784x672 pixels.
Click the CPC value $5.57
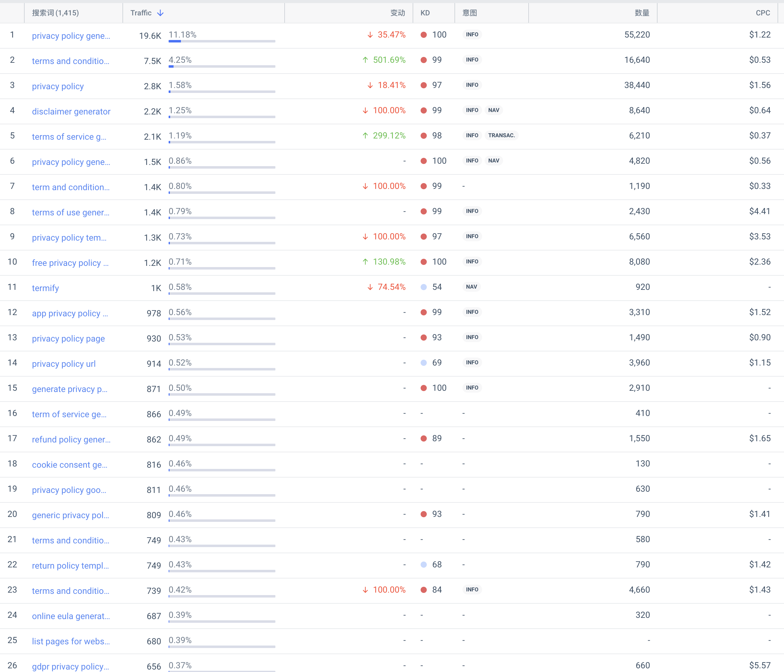760,666
